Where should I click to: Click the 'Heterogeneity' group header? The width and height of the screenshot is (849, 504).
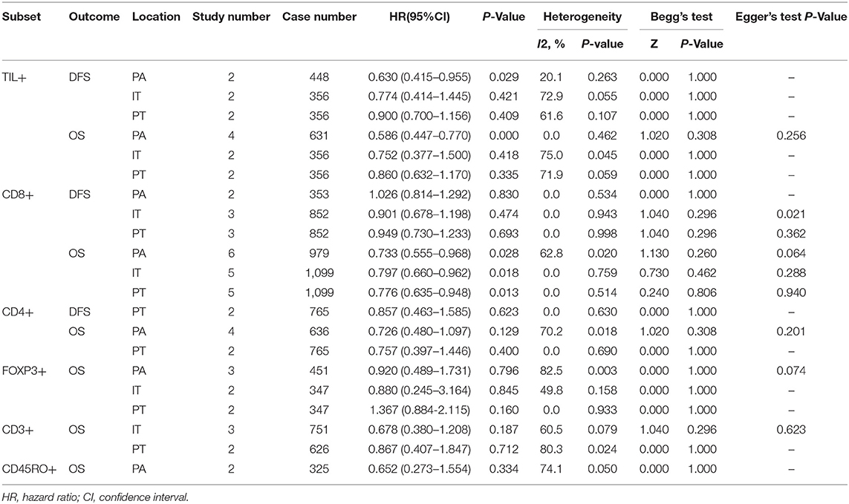coord(582,17)
